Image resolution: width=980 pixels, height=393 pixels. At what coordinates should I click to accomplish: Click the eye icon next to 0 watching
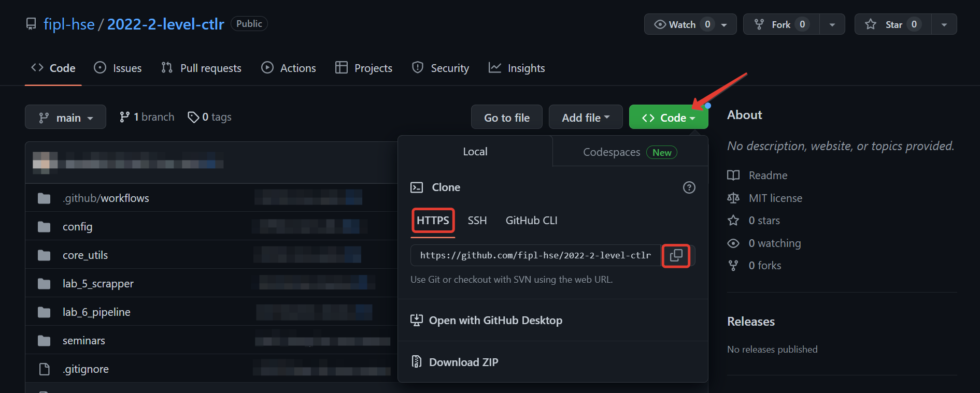(733, 243)
